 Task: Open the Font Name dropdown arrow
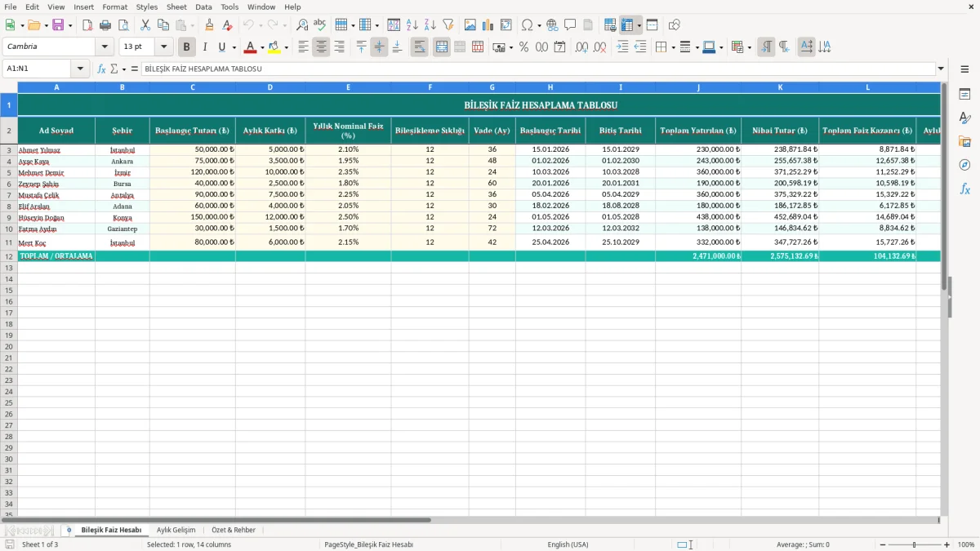click(105, 47)
